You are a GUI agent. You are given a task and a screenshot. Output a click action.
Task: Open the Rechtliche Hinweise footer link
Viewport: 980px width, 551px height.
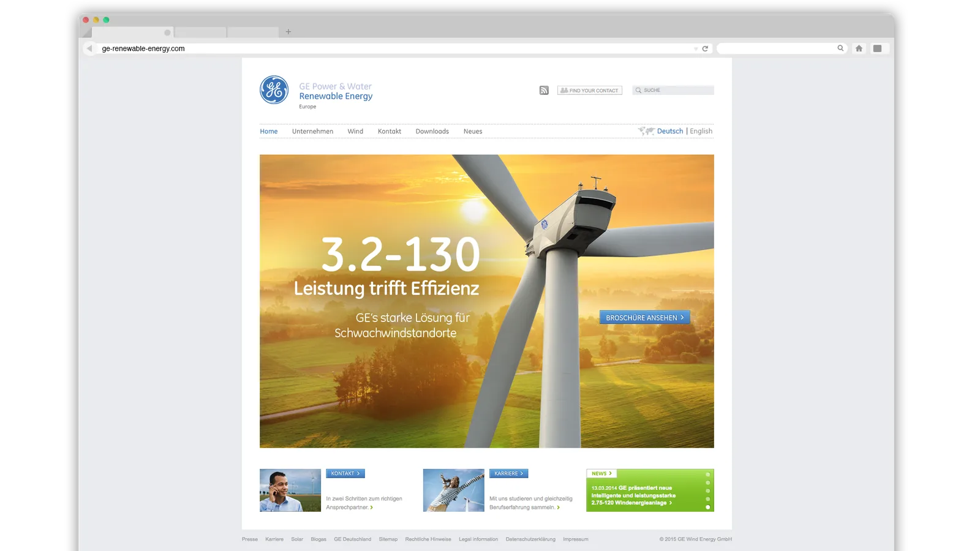point(428,539)
